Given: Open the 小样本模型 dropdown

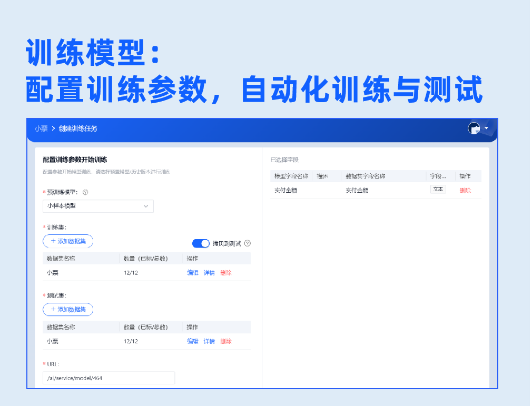Looking at the screenshot, I should point(98,206).
